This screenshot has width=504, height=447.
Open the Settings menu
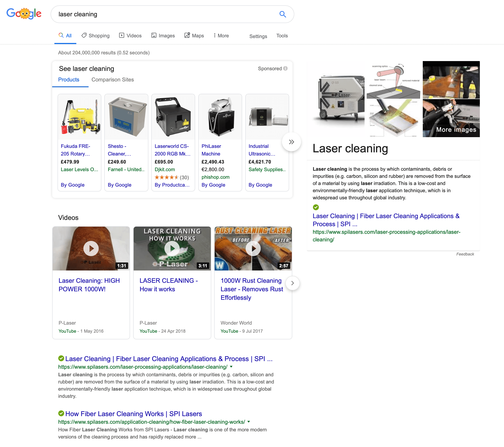[258, 36]
